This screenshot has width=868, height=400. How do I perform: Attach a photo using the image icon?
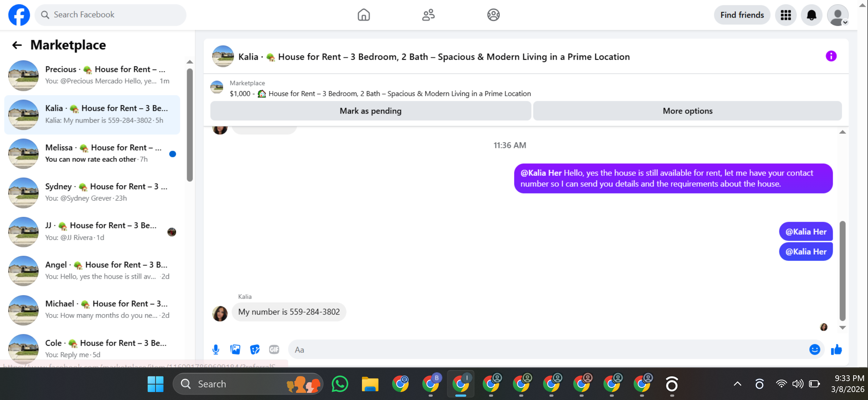pyautogui.click(x=235, y=349)
